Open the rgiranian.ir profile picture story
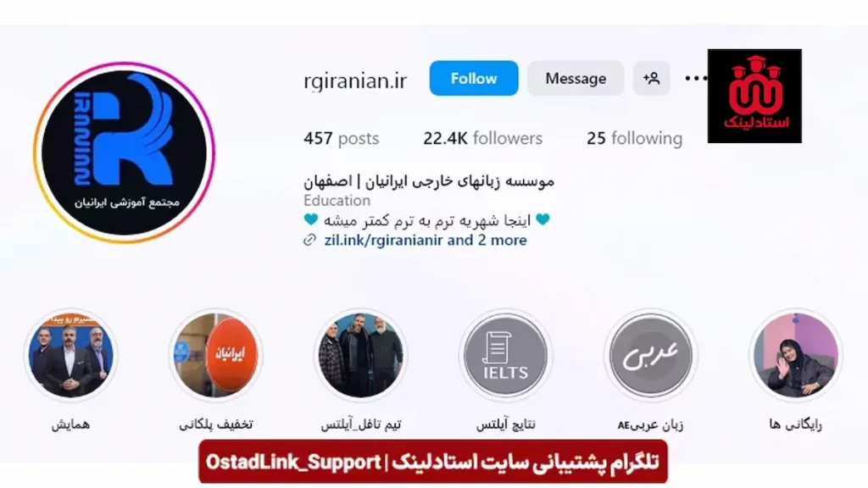The width and height of the screenshot is (868, 488). coord(124,152)
